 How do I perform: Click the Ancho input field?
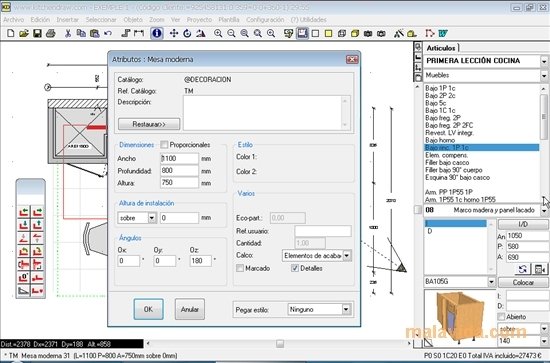point(179,159)
